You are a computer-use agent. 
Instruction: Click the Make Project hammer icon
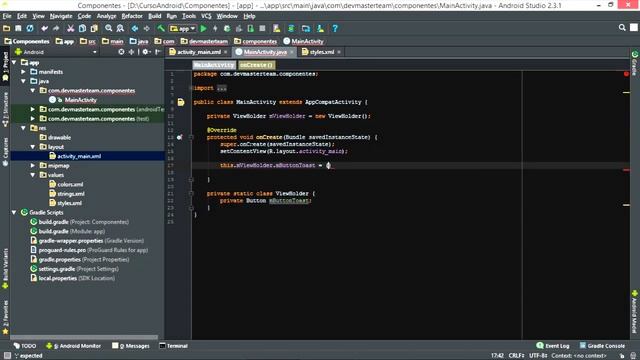(161, 29)
